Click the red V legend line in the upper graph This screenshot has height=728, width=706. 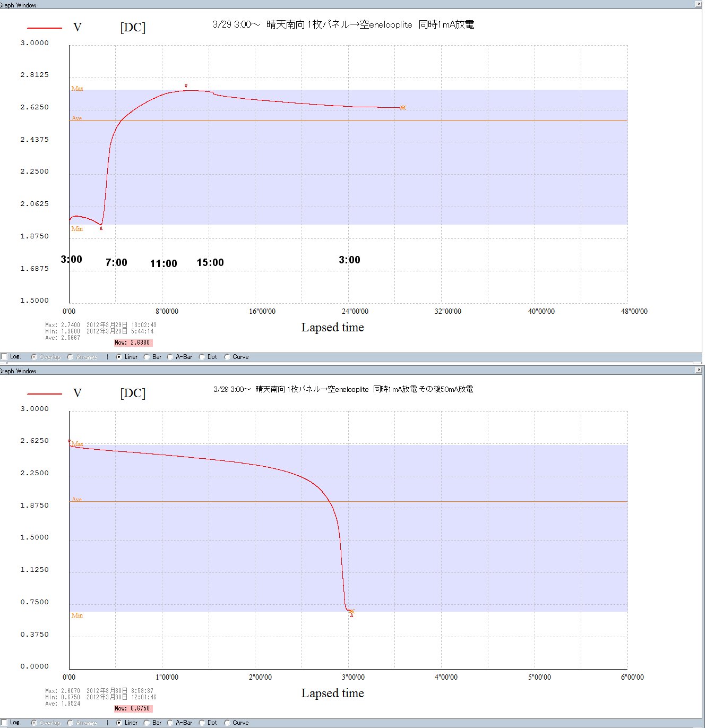point(45,28)
